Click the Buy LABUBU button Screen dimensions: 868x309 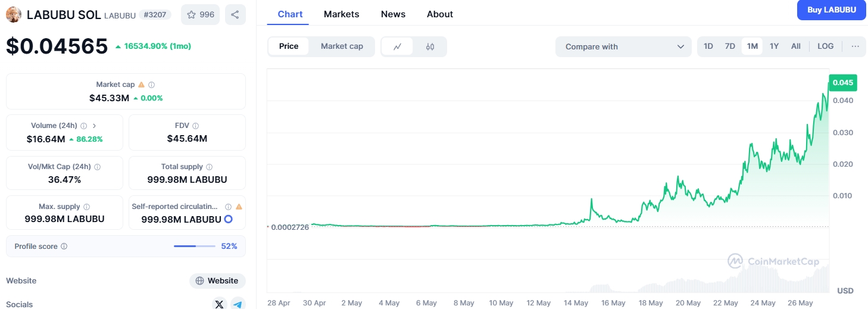(832, 10)
